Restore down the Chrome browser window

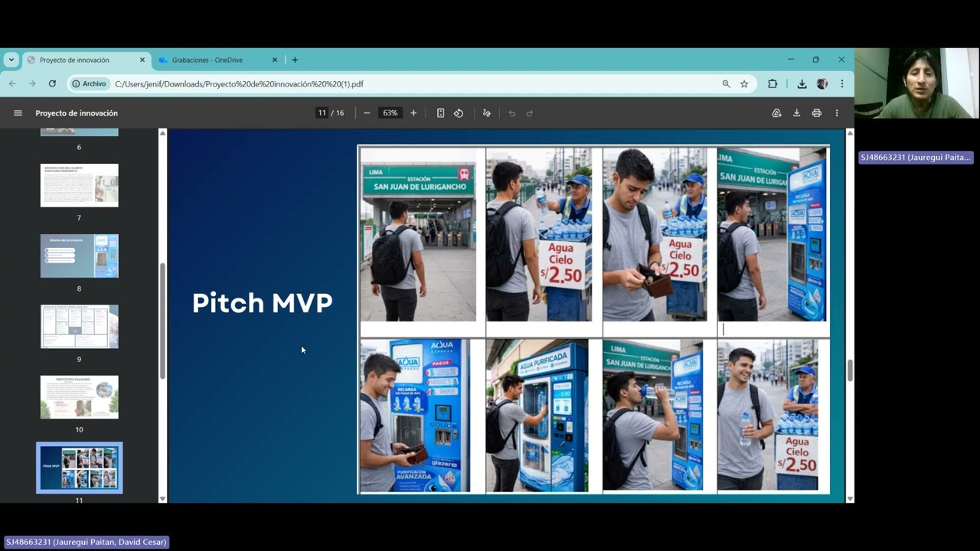[x=816, y=60]
